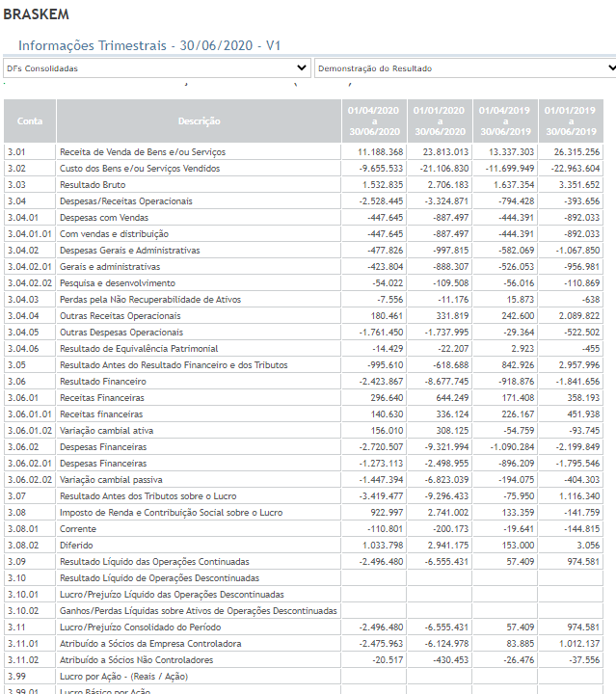Click the Resultado Financeiro row description
The width and height of the screenshot is (616, 694).
click(x=200, y=381)
